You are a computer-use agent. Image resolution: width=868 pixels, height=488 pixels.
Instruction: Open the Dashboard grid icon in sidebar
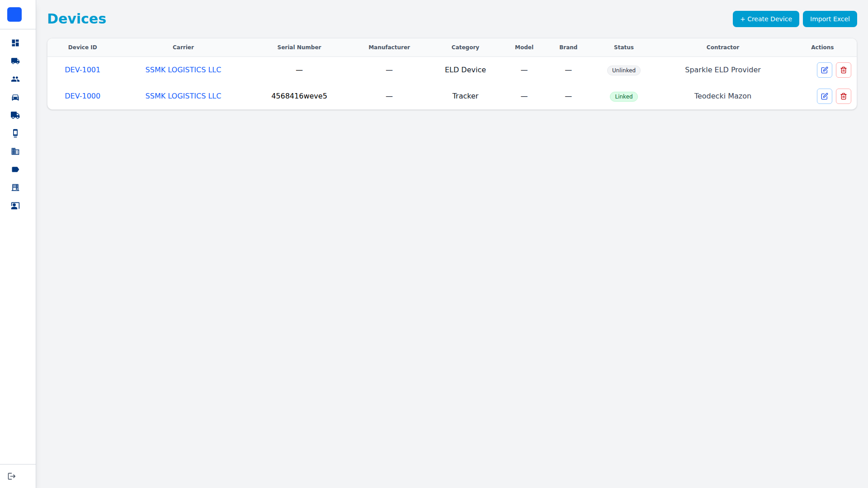tap(15, 43)
